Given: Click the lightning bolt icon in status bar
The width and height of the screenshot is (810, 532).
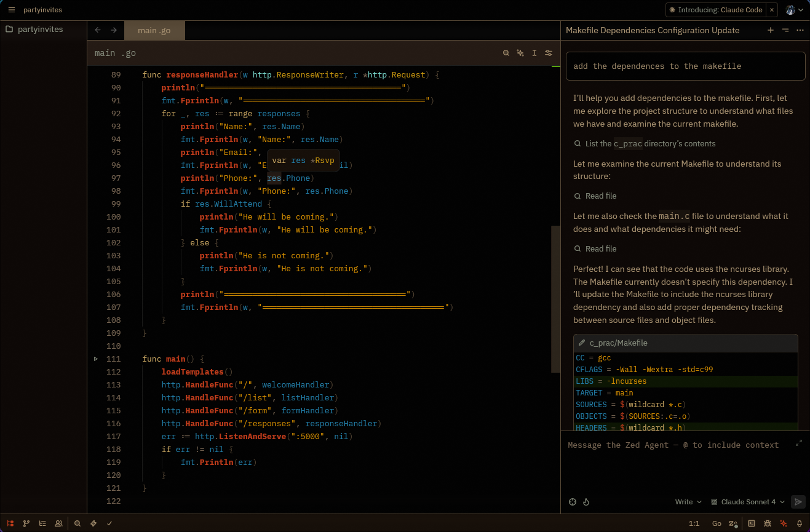Looking at the screenshot, I should pyautogui.click(x=93, y=523).
